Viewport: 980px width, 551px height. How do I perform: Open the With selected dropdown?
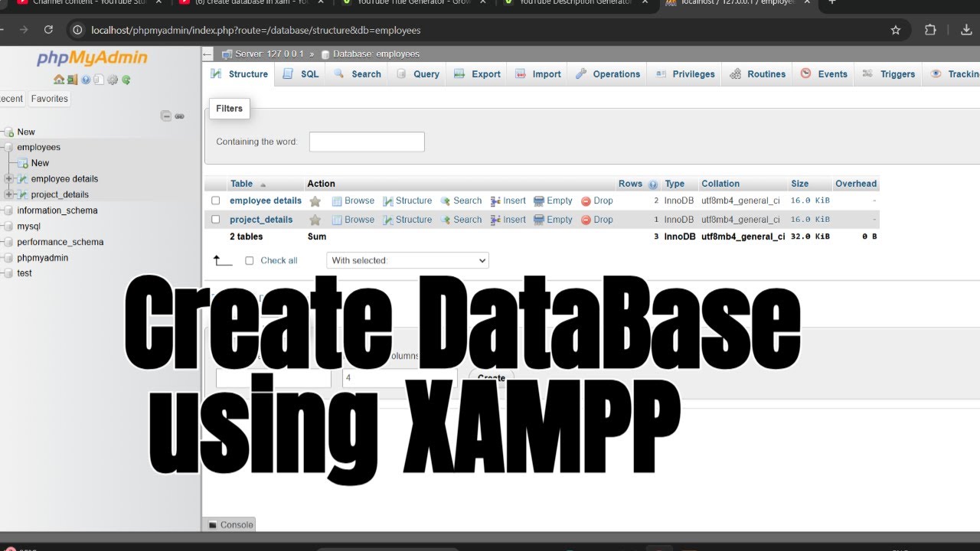click(x=407, y=260)
